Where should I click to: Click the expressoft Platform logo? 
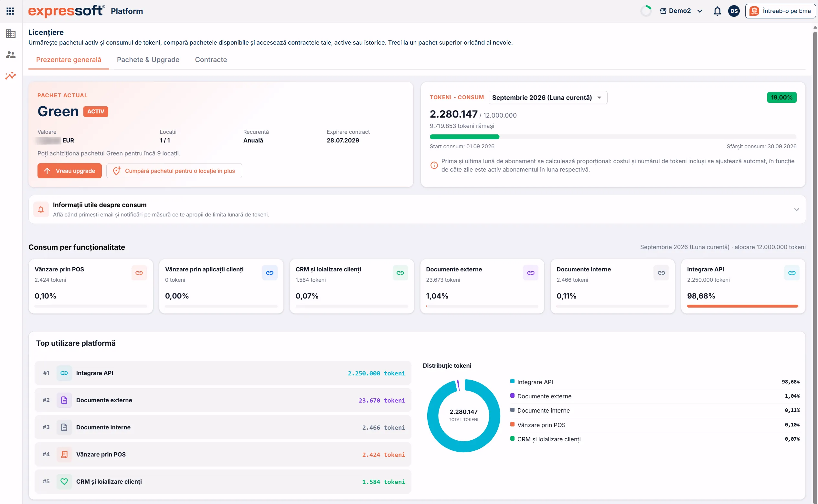point(85,11)
